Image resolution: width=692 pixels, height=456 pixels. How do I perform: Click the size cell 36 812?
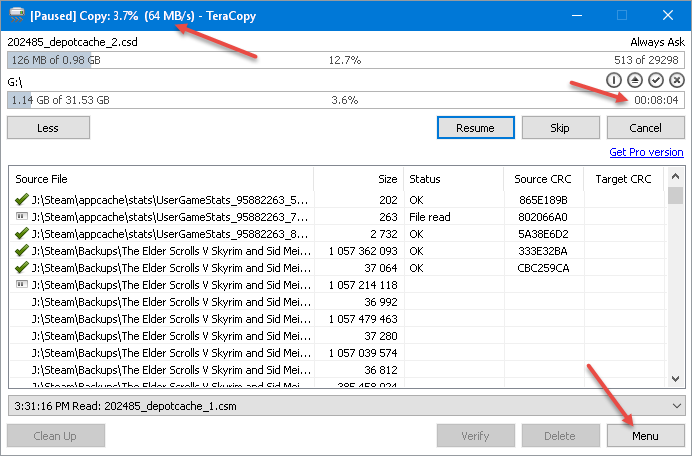pos(381,370)
